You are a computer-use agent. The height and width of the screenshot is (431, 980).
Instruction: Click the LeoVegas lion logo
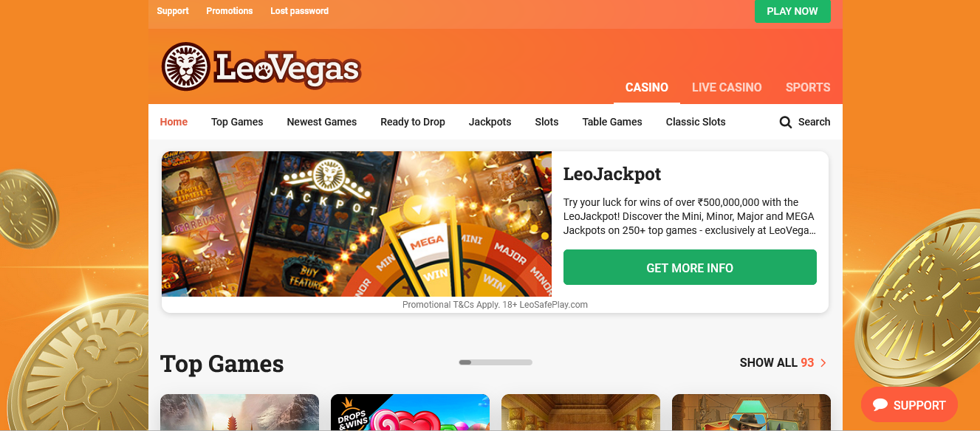coord(260,67)
